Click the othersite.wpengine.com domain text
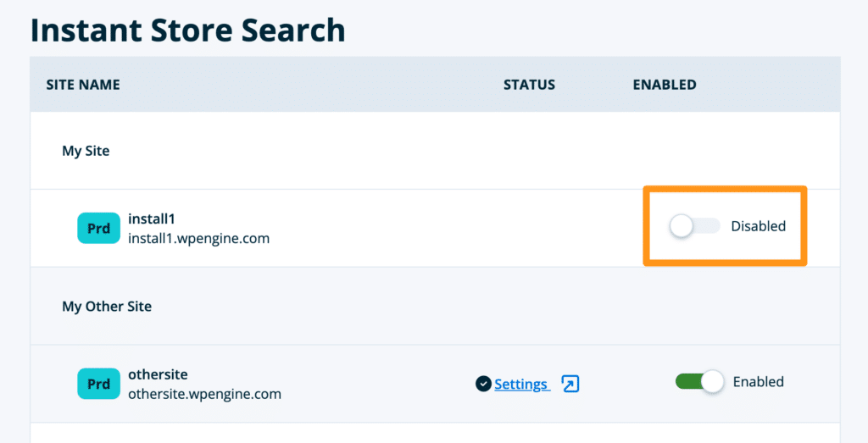The image size is (868, 443). (204, 394)
